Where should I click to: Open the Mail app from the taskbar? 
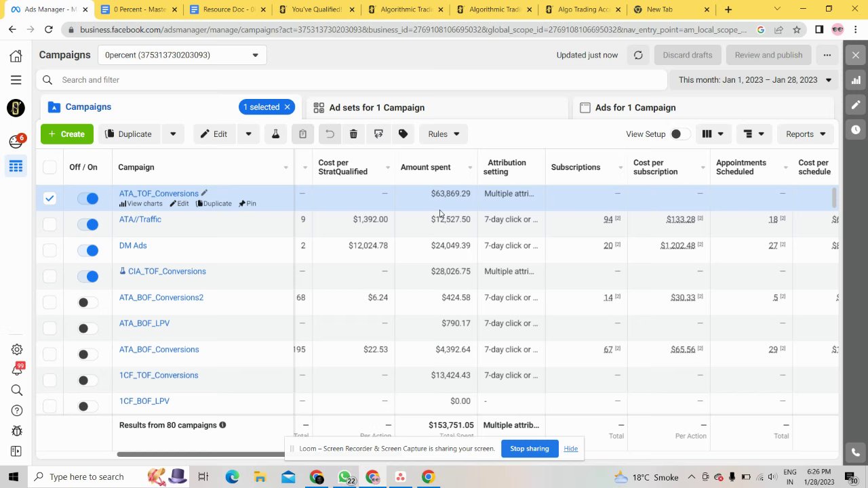click(x=288, y=477)
